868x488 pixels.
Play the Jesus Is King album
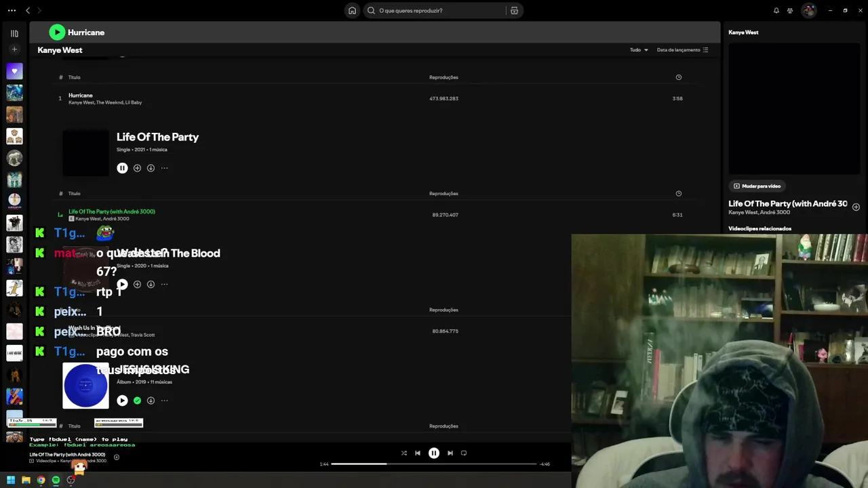122,401
